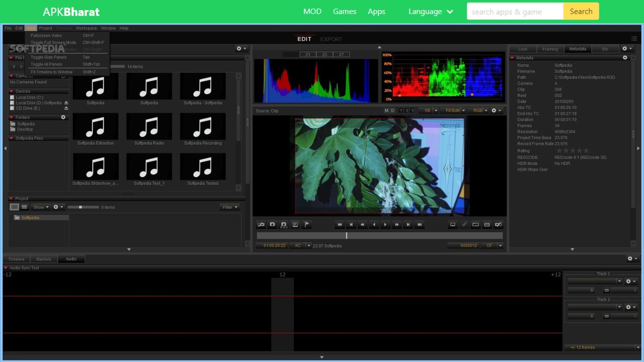The height and width of the screenshot is (362, 644).
Task: Click the frame guide rectangle icon below the viewer
Action: (475, 225)
